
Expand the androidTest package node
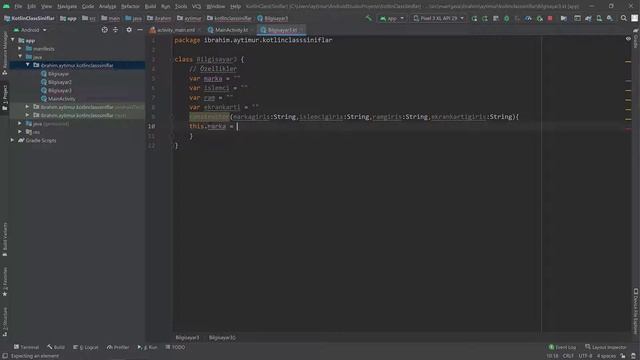(28, 107)
